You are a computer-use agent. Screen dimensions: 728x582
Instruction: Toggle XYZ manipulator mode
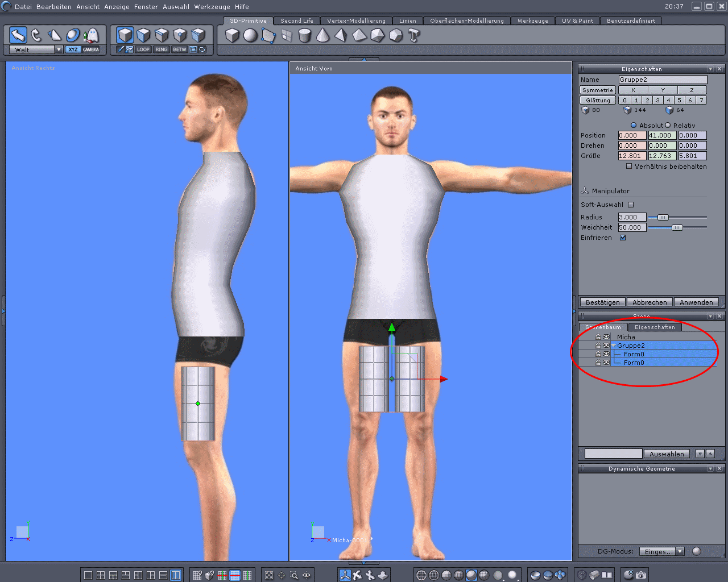point(73,49)
